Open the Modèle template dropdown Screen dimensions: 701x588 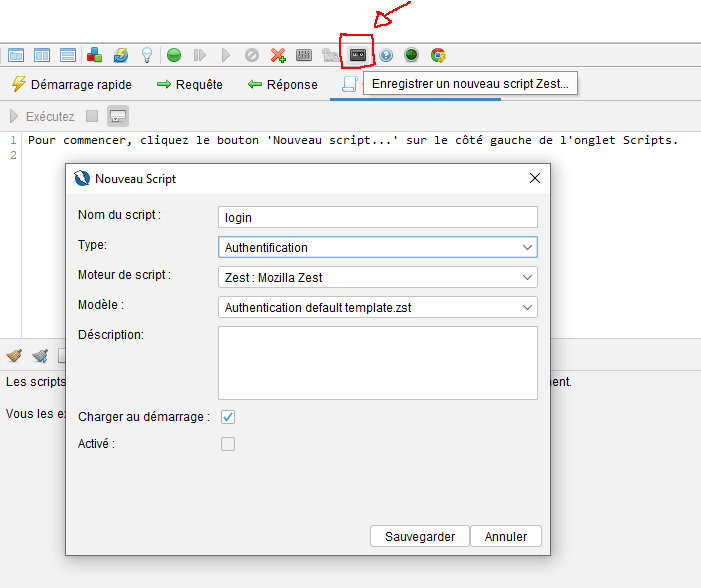click(x=377, y=307)
